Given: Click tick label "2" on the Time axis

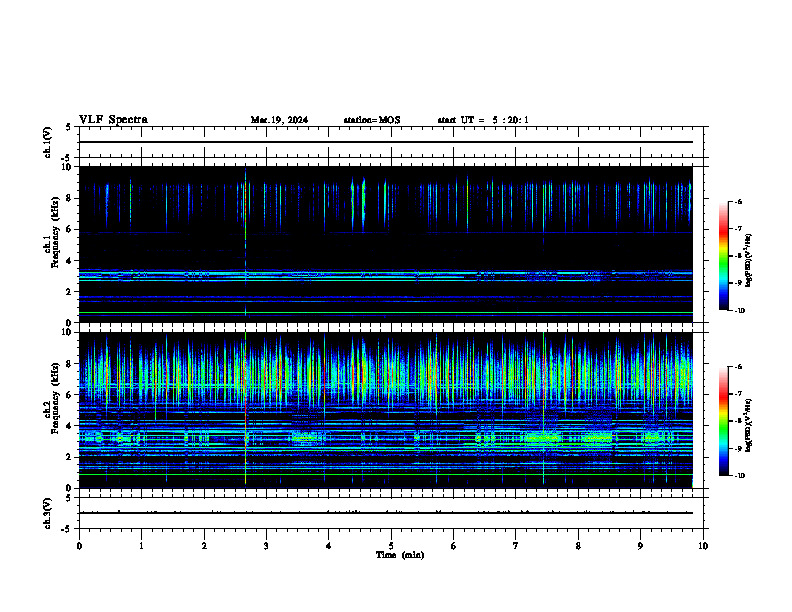Looking at the screenshot, I should tap(204, 546).
